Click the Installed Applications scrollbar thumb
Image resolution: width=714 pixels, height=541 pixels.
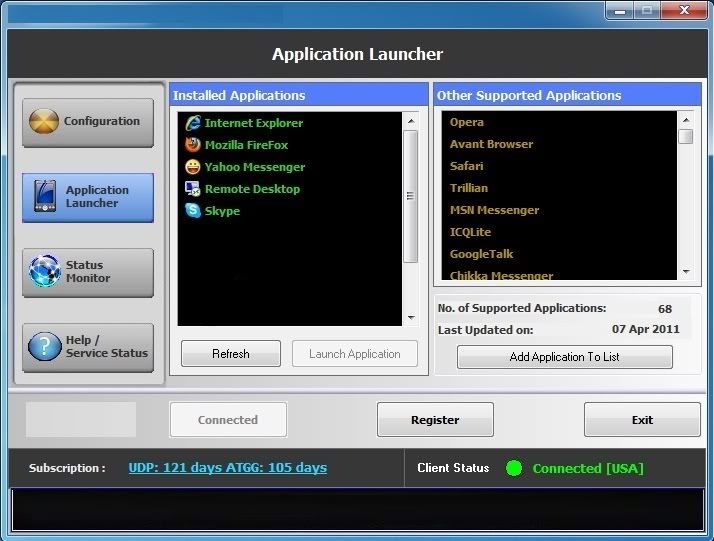tap(411, 196)
